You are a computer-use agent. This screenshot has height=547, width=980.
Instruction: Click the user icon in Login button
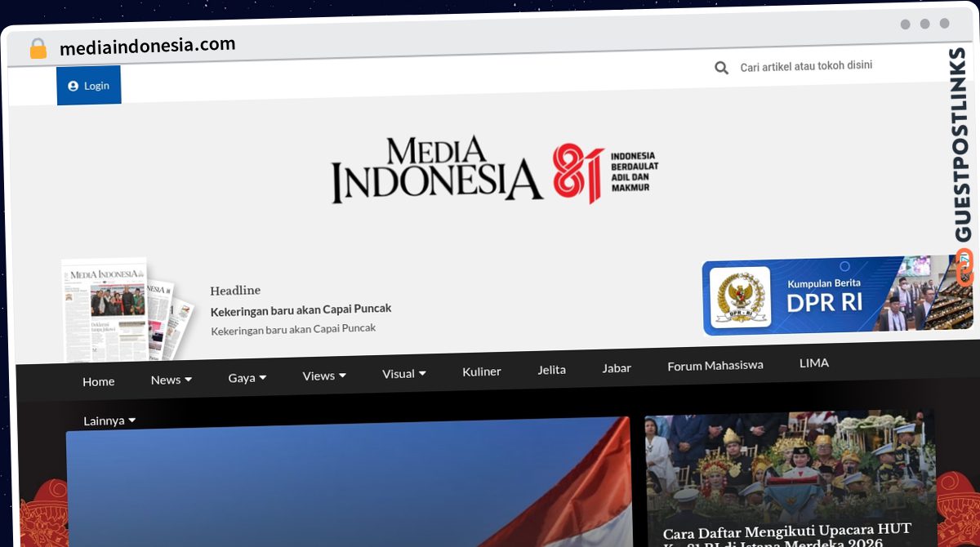[x=73, y=86]
